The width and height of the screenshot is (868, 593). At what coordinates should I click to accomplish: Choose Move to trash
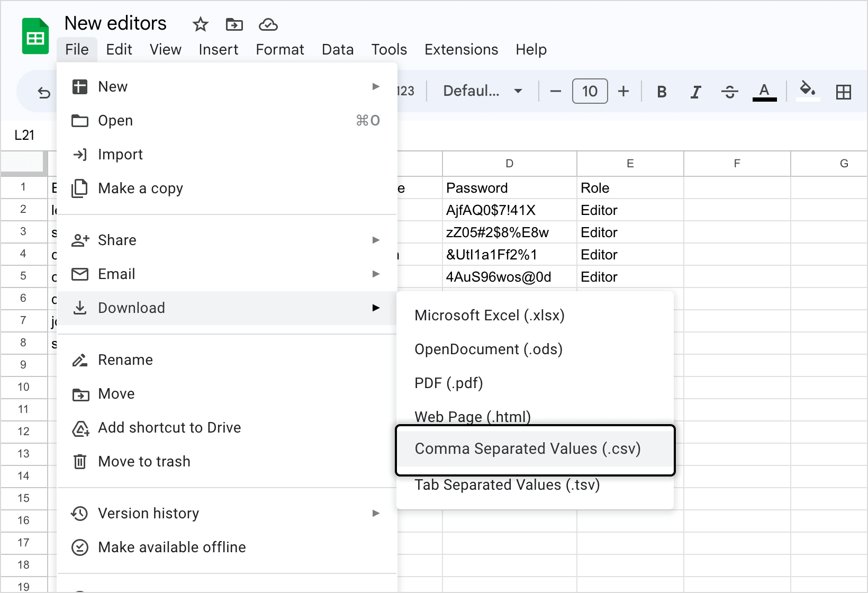click(227, 462)
